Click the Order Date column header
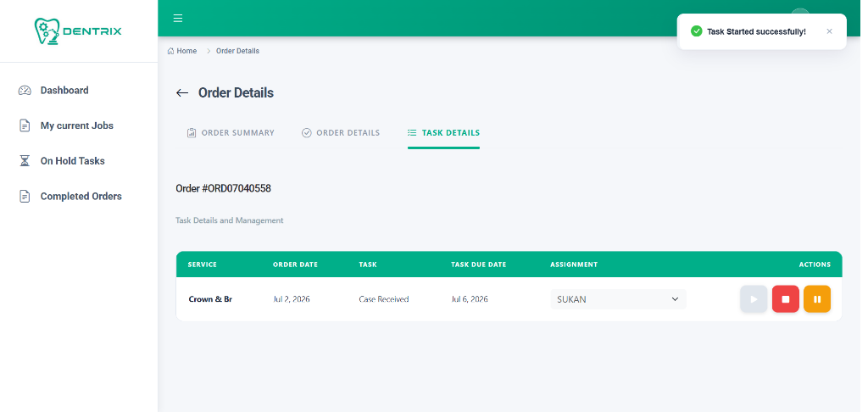The image size is (868, 412). (x=295, y=264)
